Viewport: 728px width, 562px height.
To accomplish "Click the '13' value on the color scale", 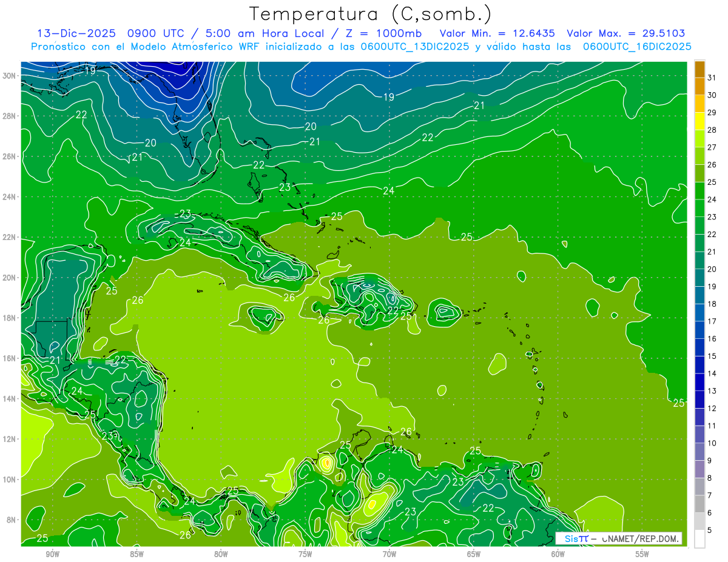I will click(712, 391).
